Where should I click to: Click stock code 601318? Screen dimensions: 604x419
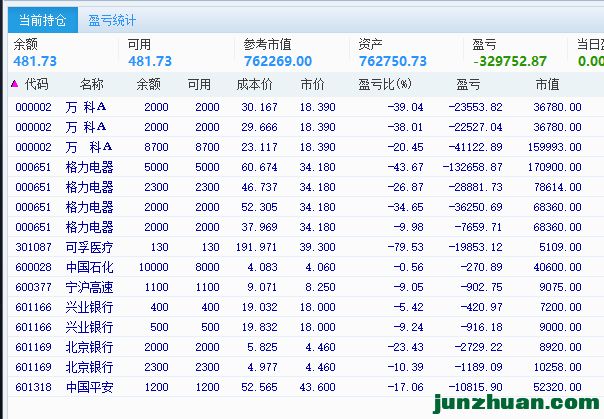point(33,387)
